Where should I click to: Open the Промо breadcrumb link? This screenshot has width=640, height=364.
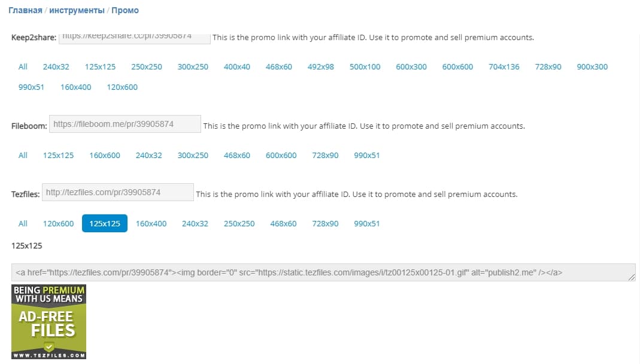[x=125, y=10]
